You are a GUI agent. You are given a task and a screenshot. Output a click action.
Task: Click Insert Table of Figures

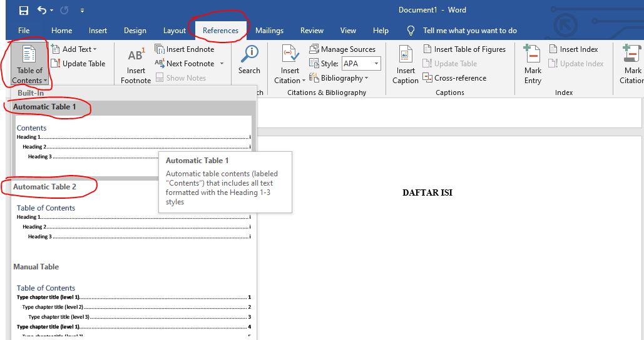click(x=464, y=49)
